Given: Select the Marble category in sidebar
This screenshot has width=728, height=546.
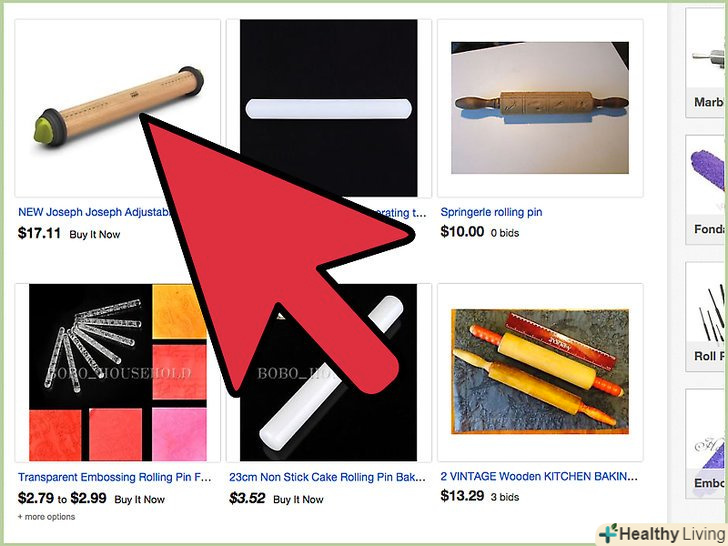Looking at the screenshot, I should pyautogui.click(x=707, y=63).
